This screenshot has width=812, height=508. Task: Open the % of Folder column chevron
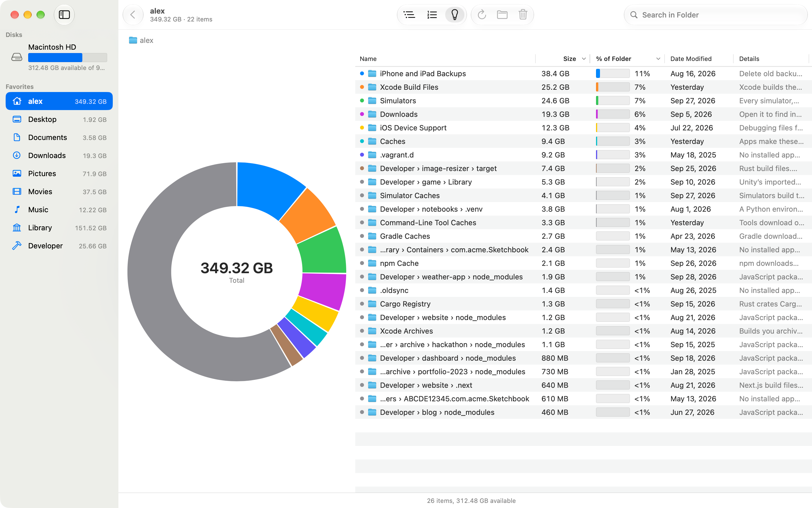click(658, 59)
